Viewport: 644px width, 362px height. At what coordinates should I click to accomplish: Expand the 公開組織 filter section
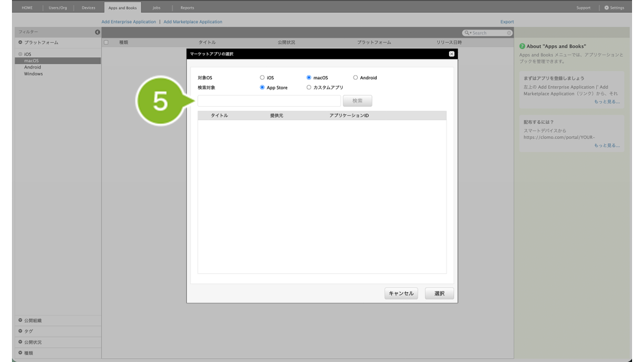tap(20, 320)
